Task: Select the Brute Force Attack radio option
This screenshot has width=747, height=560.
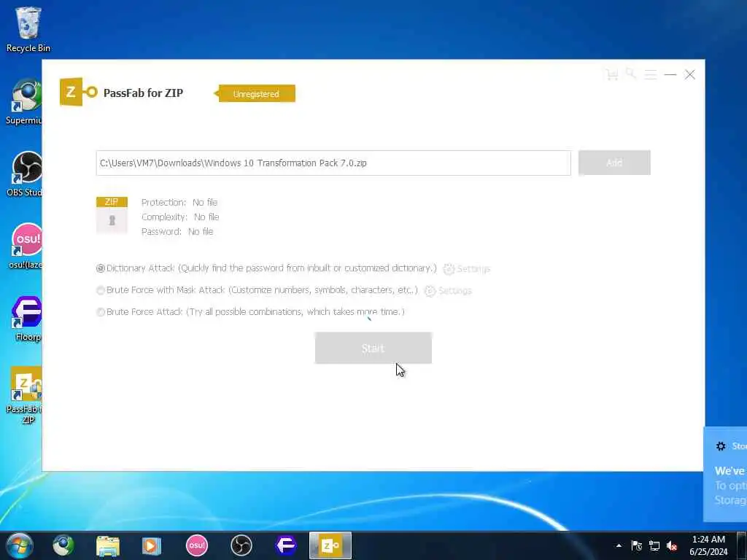Action: 101,312
